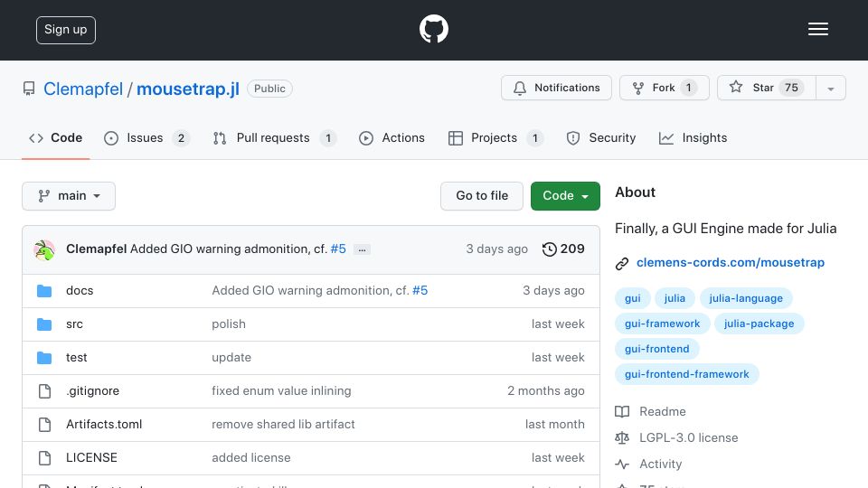
Task: Click the gui topic tag
Action: tap(633, 298)
